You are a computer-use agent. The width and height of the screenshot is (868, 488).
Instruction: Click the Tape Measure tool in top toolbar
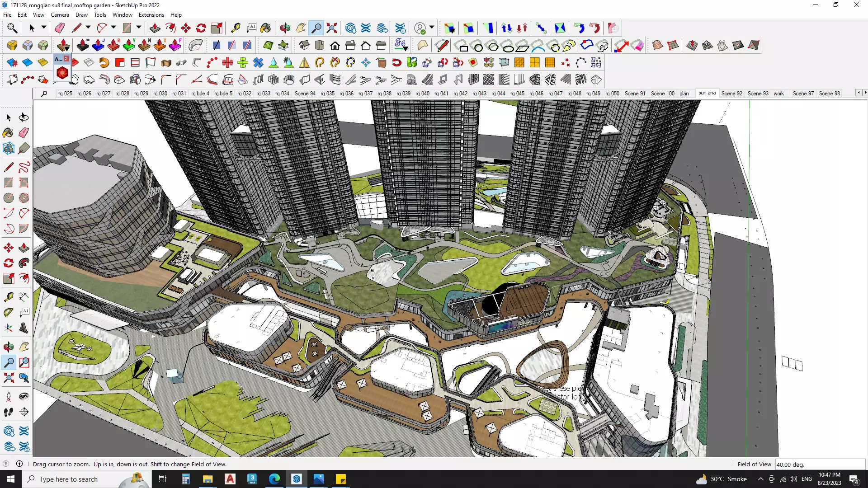236,28
